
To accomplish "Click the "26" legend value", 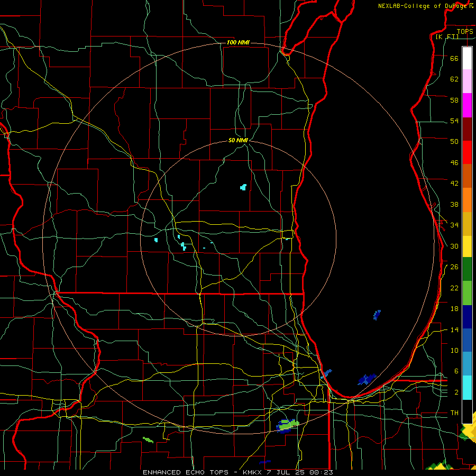I will (x=454, y=267).
